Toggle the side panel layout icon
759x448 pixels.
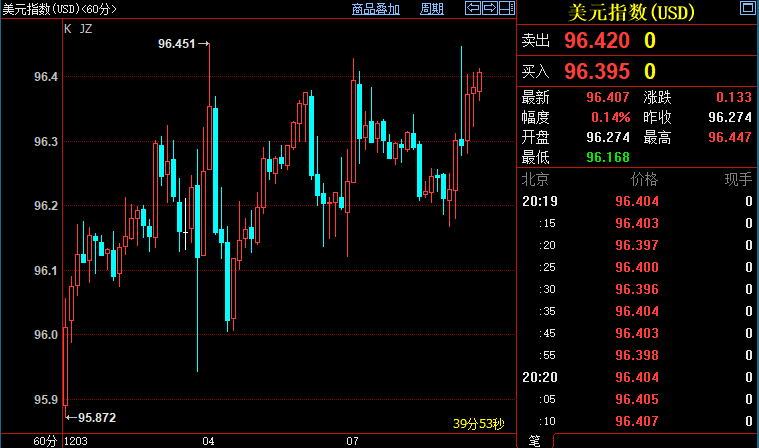[507, 9]
